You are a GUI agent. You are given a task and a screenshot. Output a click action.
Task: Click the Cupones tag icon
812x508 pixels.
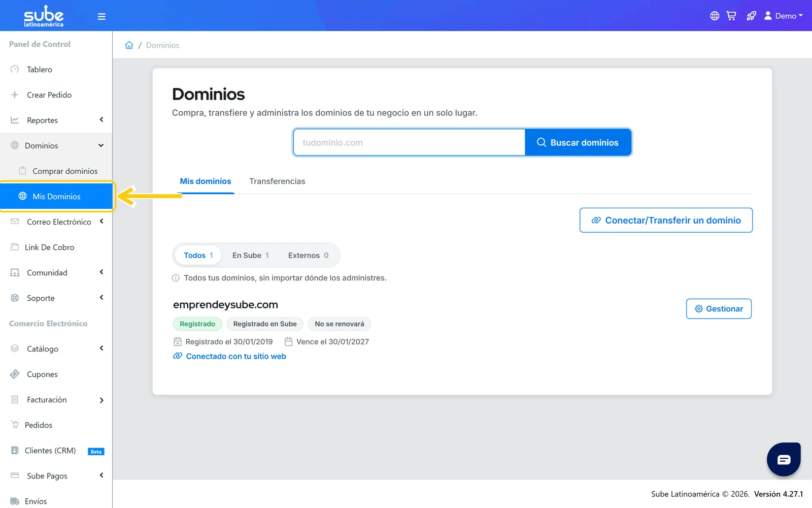coord(15,374)
